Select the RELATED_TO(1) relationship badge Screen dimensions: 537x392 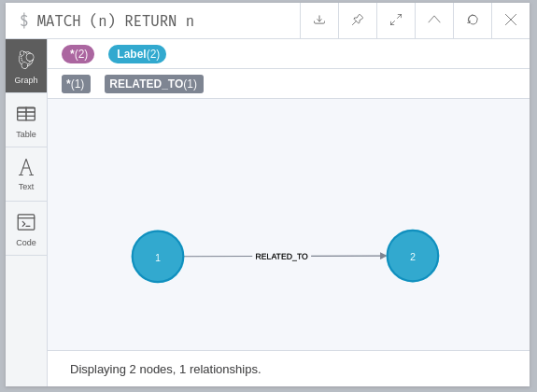(x=154, y=84)
